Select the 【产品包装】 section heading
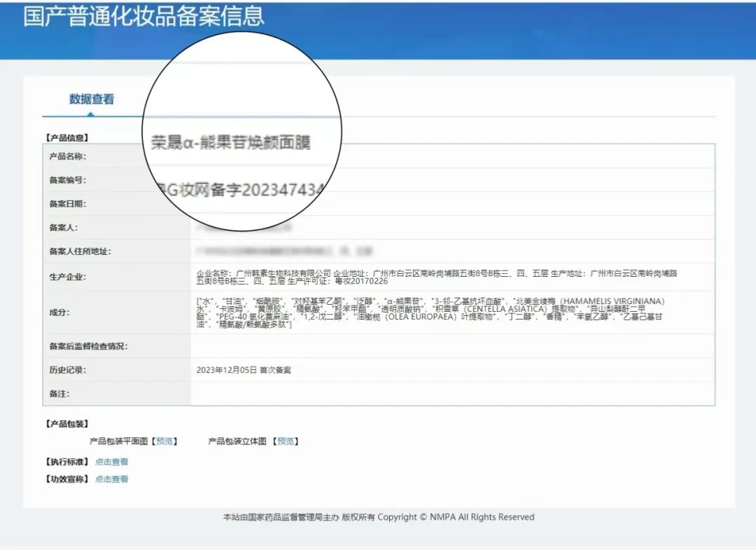The height and width of the screenshot is (550, 756). (67, 424)
